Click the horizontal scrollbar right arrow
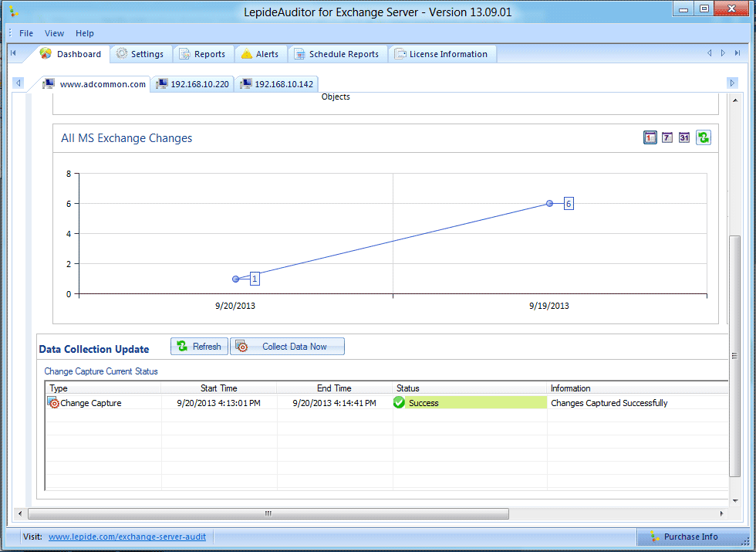The height and width of the screenshot is (552, 756). point(722,513)
